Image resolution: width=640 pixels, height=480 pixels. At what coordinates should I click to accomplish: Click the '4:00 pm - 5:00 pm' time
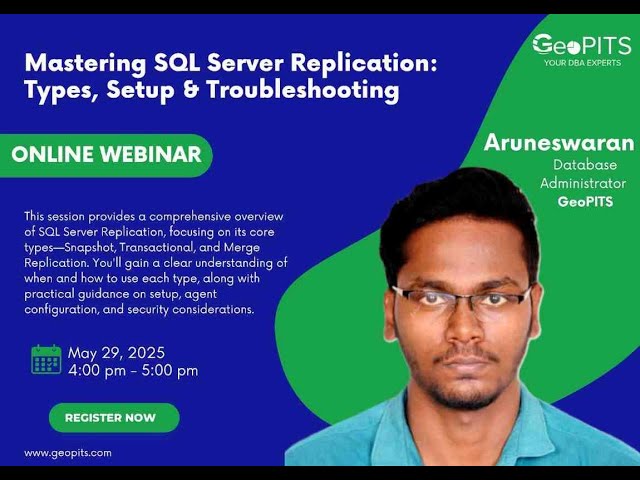133,371
